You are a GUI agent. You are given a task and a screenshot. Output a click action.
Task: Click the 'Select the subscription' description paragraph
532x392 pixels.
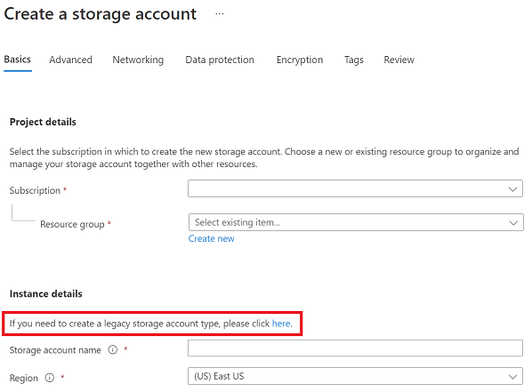pyautogui.click(x=264, y=157)
